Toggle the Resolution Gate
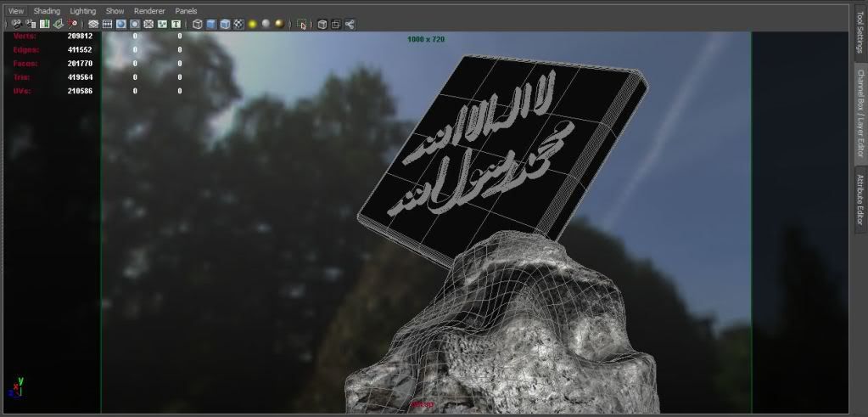868x417 pixels. tap(120, 24)
